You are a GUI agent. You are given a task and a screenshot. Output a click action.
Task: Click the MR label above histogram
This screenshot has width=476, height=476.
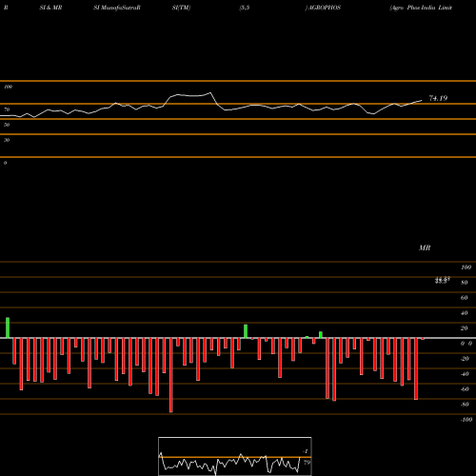[425, 248]
